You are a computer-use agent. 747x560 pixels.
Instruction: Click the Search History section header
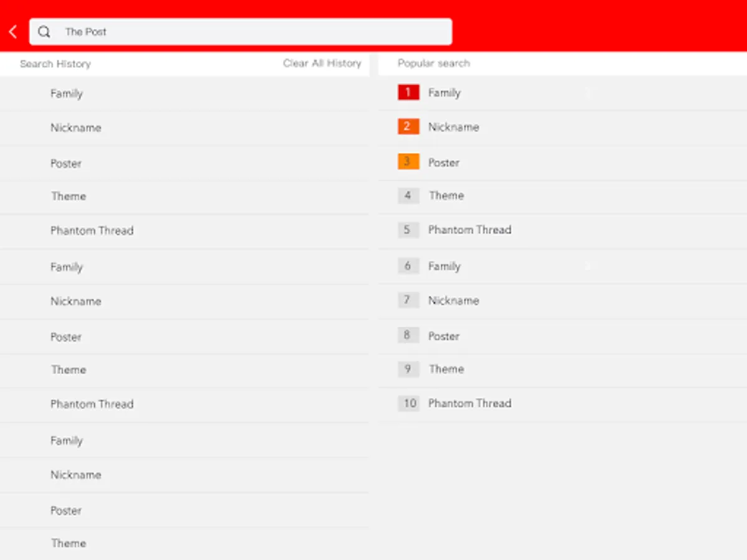tap(55, 63)
